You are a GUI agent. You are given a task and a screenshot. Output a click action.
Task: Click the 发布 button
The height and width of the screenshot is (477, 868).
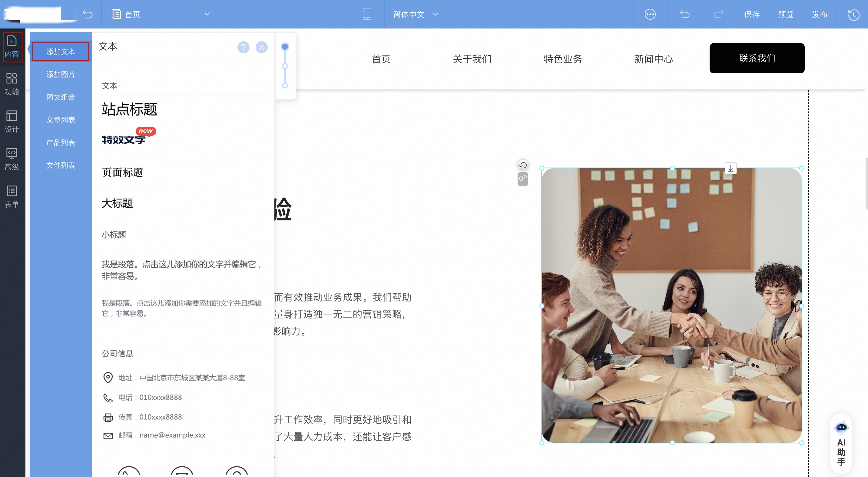(820, 15)
